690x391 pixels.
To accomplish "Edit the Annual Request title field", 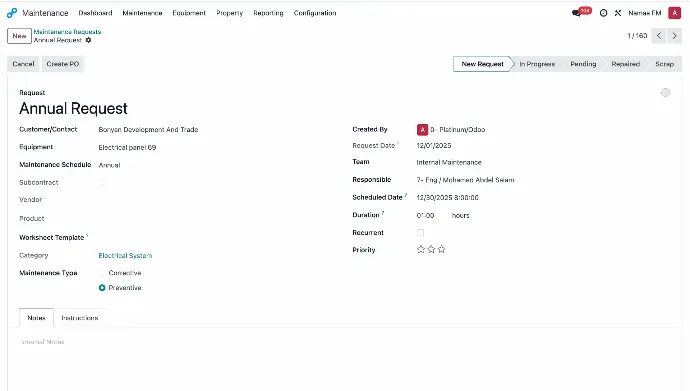I will 73,109.
